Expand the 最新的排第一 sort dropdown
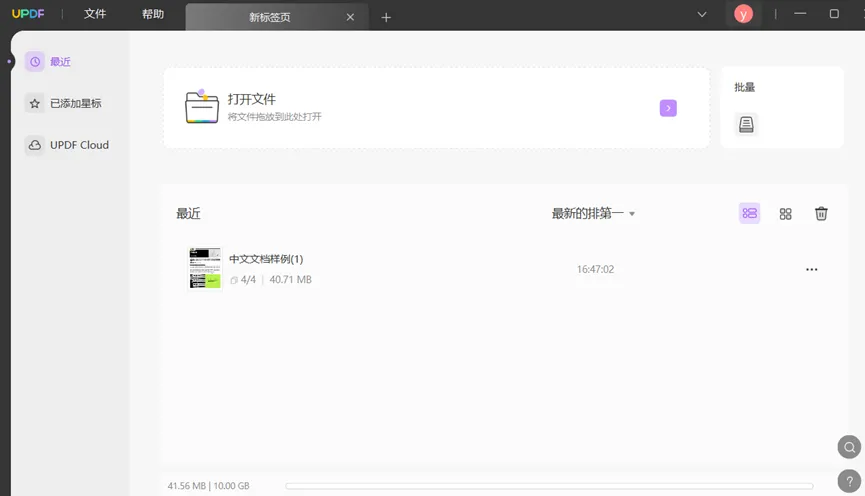The image size is (865, 496). pos(593,213)
